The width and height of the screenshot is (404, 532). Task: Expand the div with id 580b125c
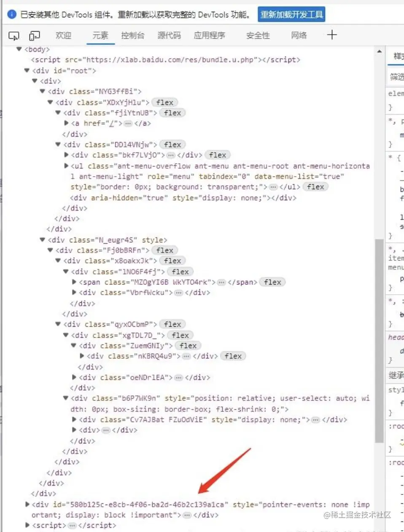point(27,504)
